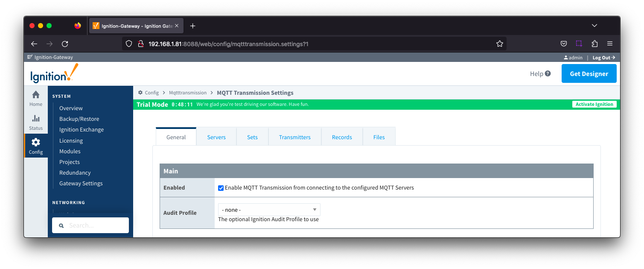The width and height of the screenshot is (644, 269).
Task: Open the Firefox hamburger menu
Action: [610, 44]
